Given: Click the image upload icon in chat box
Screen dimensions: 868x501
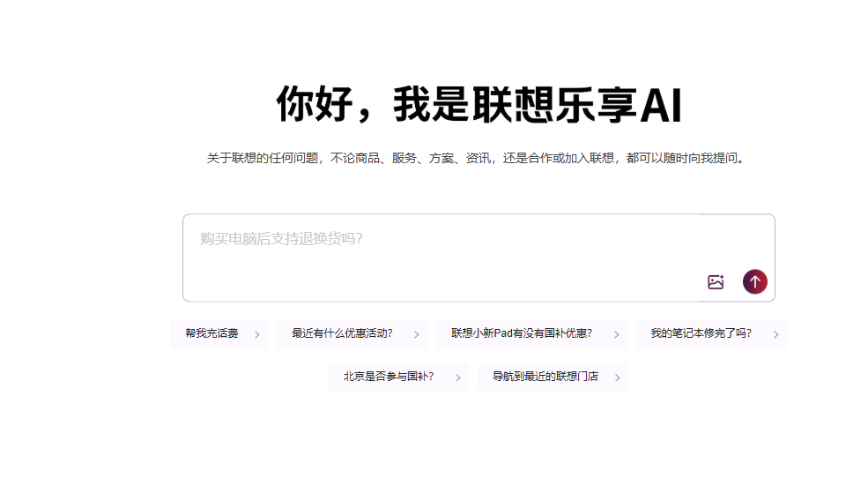Looking at the screenshot, I should coord(716,281).
